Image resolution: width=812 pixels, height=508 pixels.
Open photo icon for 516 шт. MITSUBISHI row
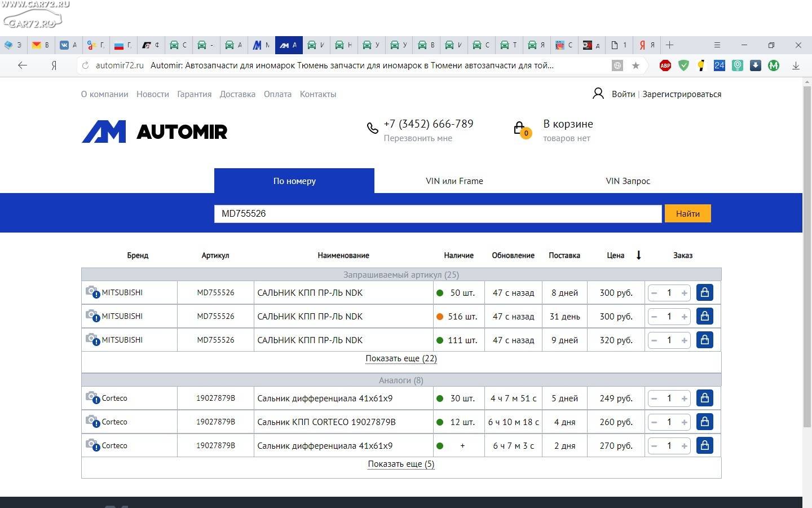[92, 316]
